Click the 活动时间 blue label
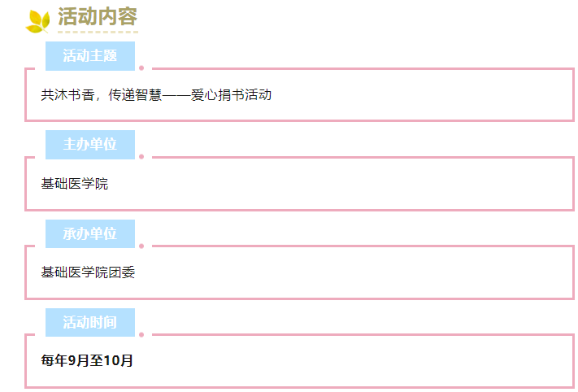The height and width of the screenshot is (392, 578). (90, 323)
